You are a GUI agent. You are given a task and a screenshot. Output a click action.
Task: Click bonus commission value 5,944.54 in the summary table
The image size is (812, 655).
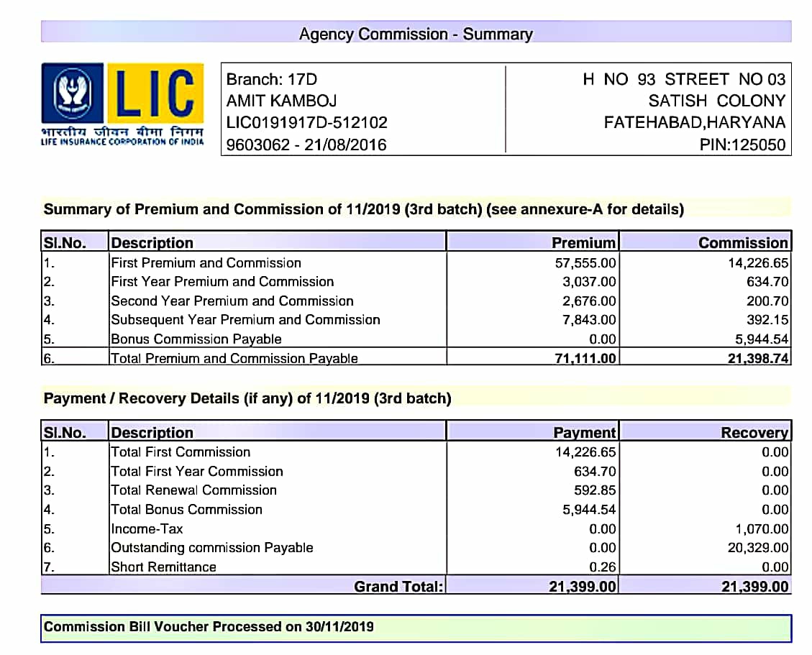pos(762,339)
